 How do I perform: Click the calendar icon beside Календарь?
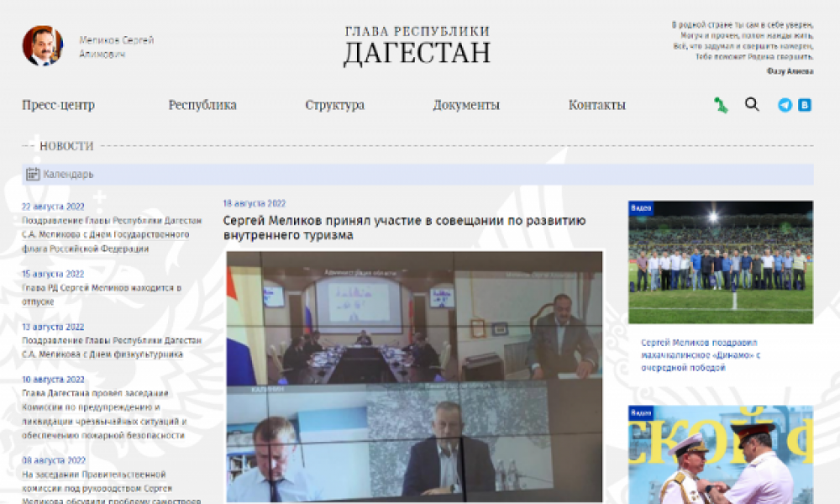(x=33, y=175)
